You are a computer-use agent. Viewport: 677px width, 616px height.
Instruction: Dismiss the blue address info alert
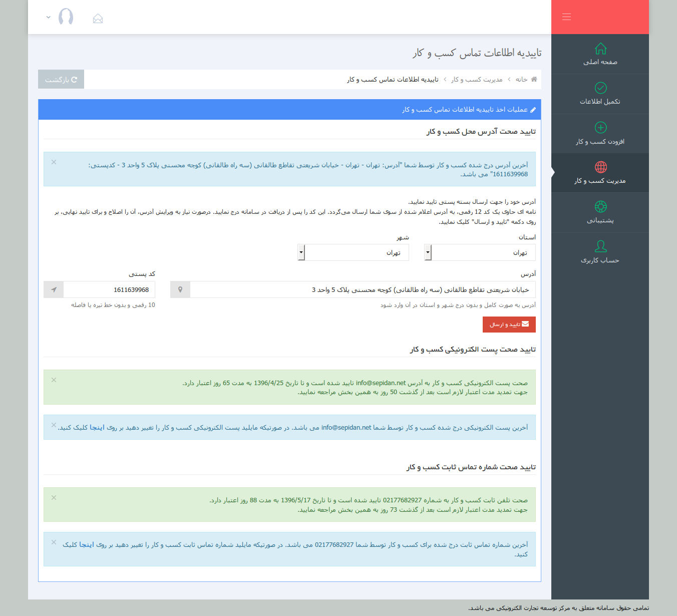pyautogui.click(x=54, y=162)
